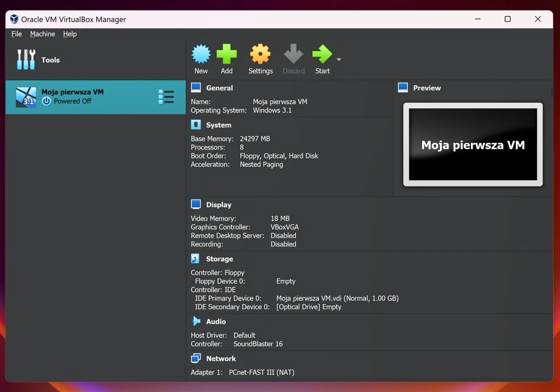560x392 pixels.
Task: Click the Recording Disabled value
Action: [x=283, y=244]
